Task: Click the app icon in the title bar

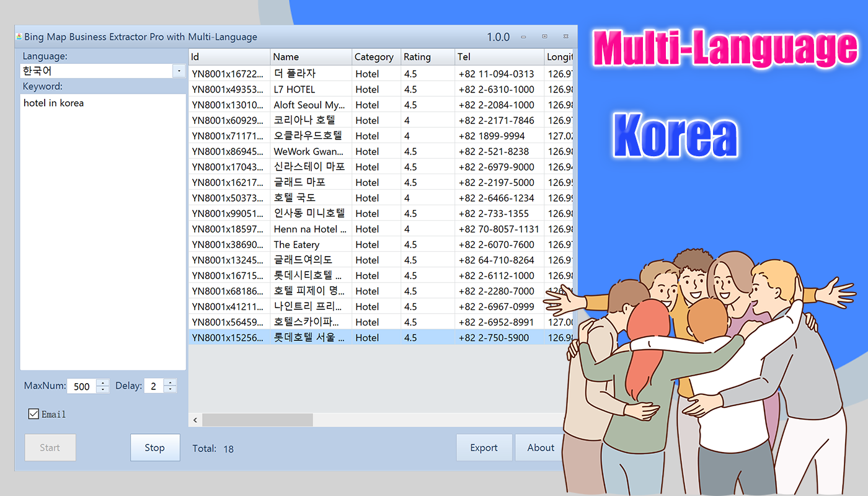Action: pyautogui.click(x=19, y=37)
